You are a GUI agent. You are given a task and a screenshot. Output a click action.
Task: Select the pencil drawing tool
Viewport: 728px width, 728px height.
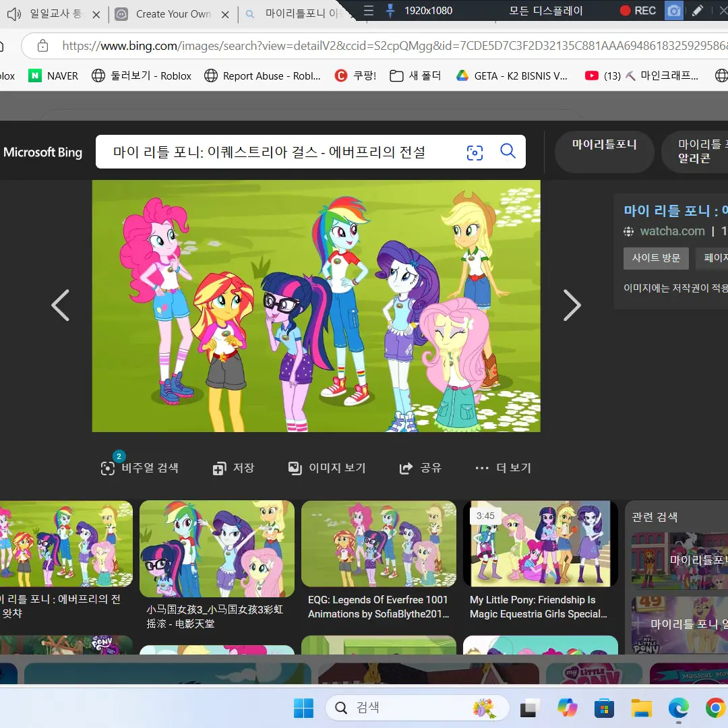coord(698,10)
